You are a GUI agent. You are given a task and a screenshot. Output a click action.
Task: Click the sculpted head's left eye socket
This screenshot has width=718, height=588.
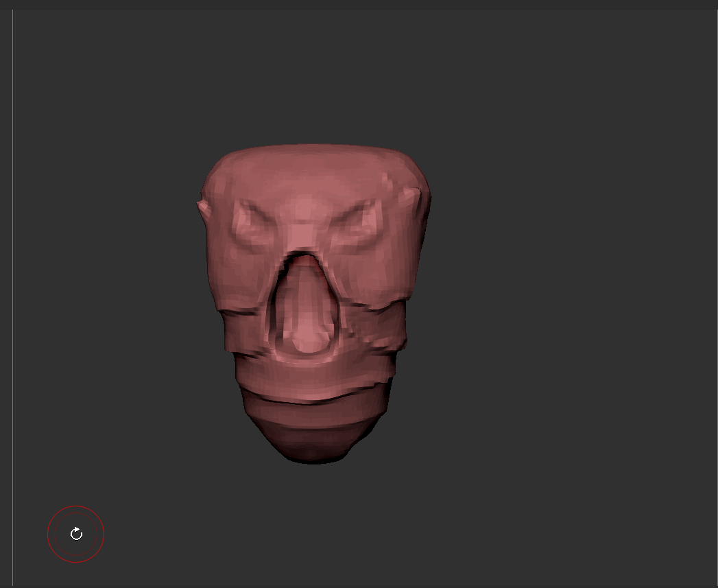[x=252, y=224]
